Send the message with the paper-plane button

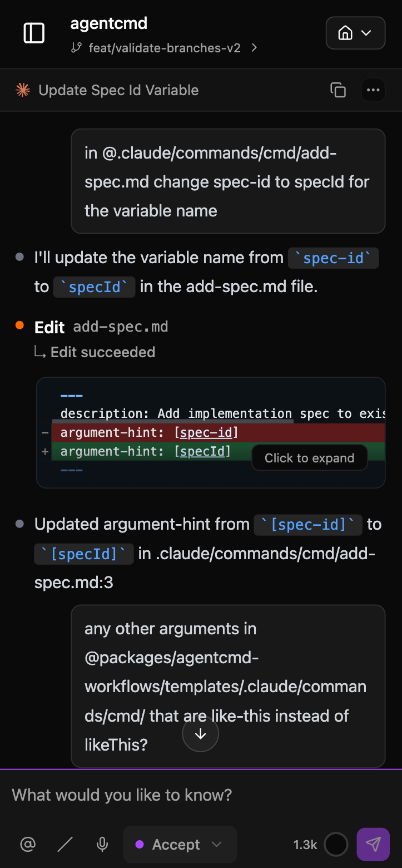[373, 844]
